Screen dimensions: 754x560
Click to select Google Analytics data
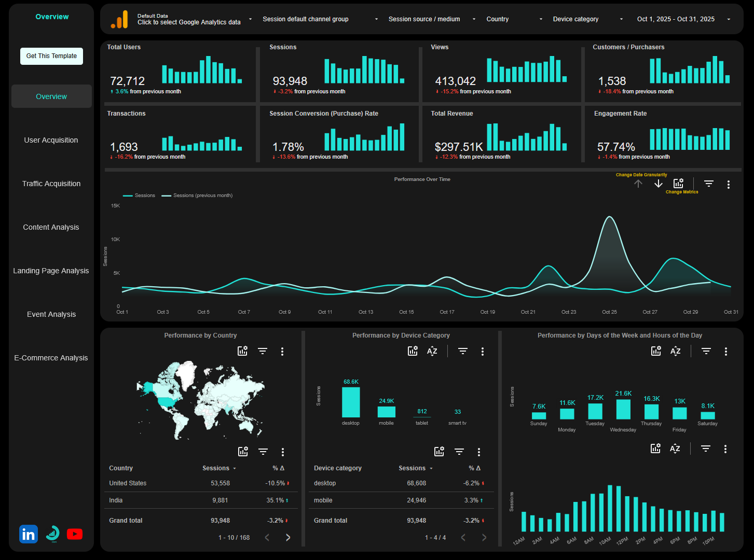tap(188, 22)
